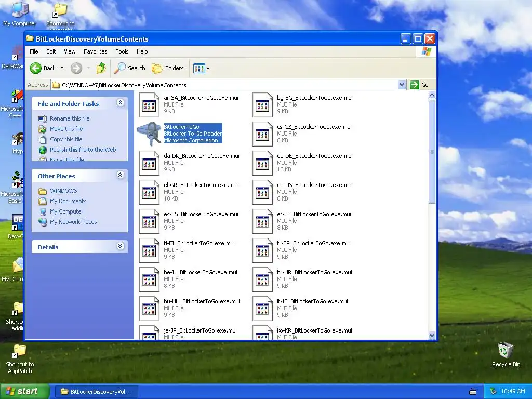Select et-EE_BitLockerToGo.exe.mui file icon
The height and width of the screenshot is (399, 532).
pos(262,221)
